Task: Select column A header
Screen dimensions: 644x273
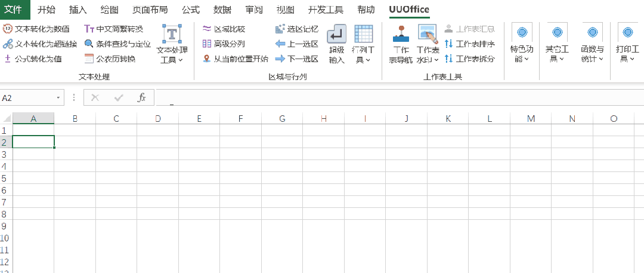Action: (33, 119)
